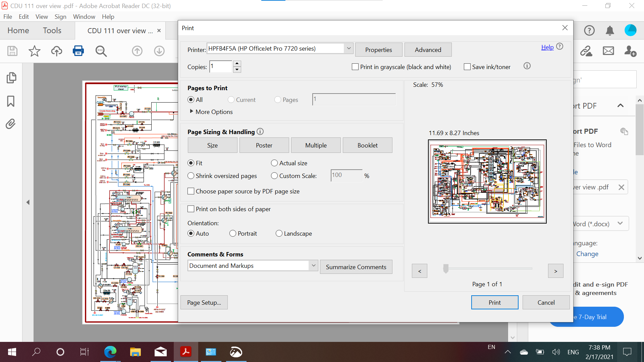
Task: Enable Print on both sides of paper
Action: point(191,209)
